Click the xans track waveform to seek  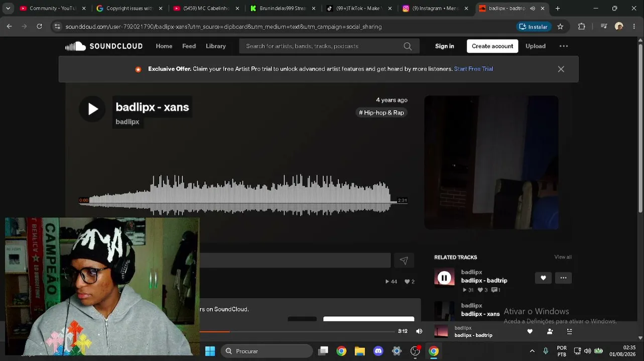[243, 195]
